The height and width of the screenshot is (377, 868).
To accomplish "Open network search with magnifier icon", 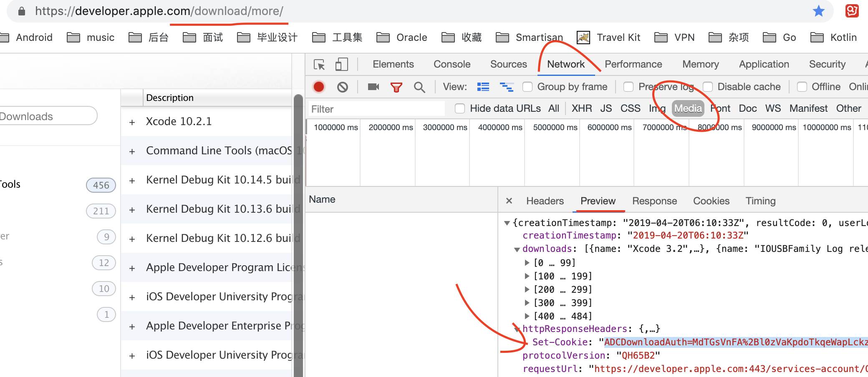I will click(419, 87).
